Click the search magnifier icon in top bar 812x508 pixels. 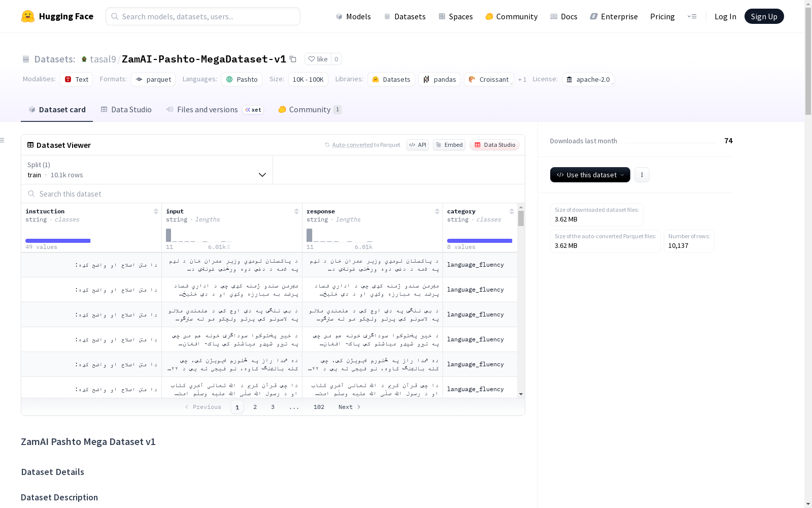coord(115,16)
